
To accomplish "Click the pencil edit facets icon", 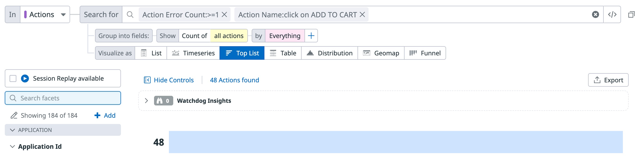I will pyautogui.click(x=14, y=115).
